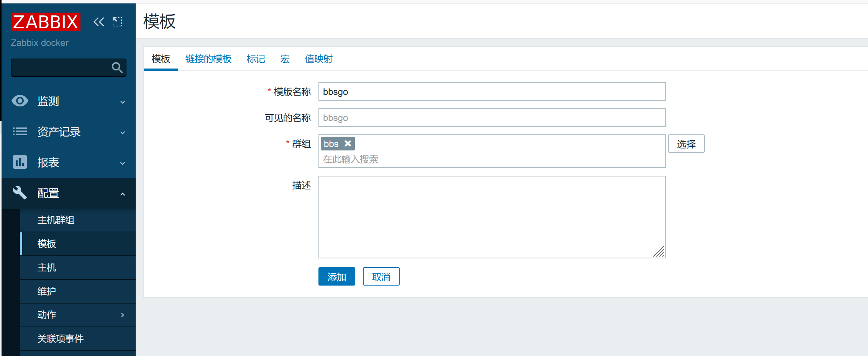This screenshot has height=356, width=868.
Task: Expand the 监测 menu chevron
Action: coord(123,102)
